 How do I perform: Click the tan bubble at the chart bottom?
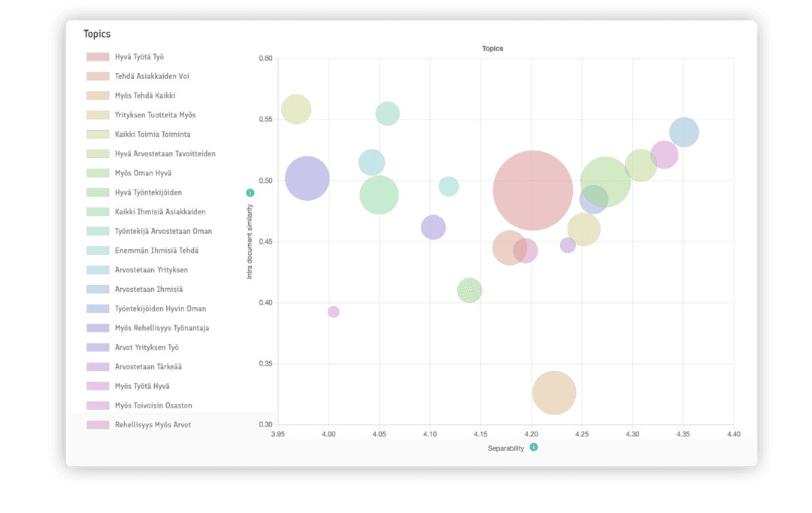click(554, 393)
